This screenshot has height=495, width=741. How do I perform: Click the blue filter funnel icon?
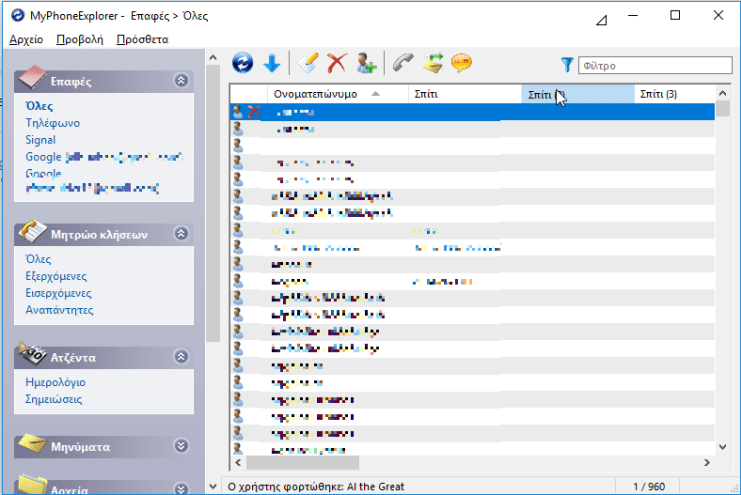(567, 65)
